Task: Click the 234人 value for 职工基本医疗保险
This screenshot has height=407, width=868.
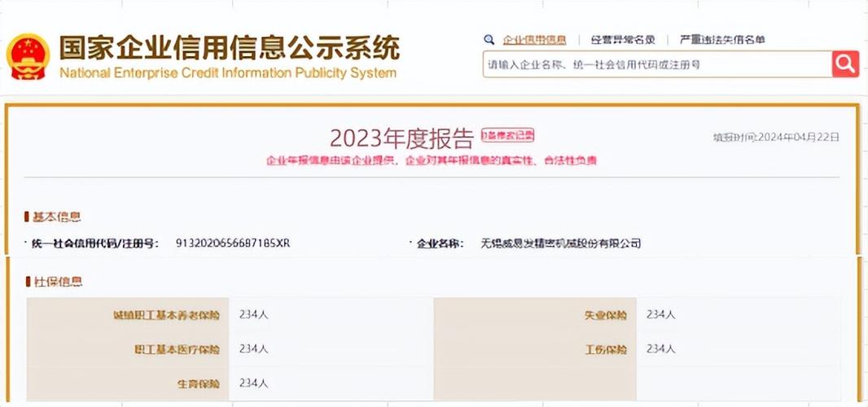Action: tap(253, 349)
